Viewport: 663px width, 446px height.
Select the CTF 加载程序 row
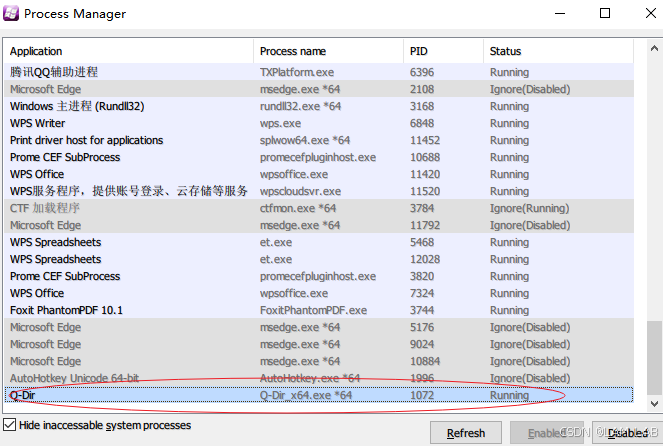[x=319, y=208]
